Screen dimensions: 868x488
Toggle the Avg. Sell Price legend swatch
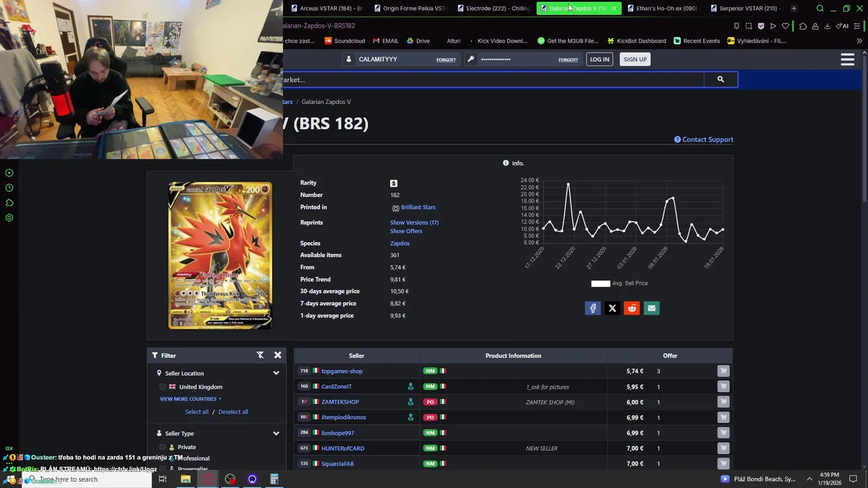[601, 283]
